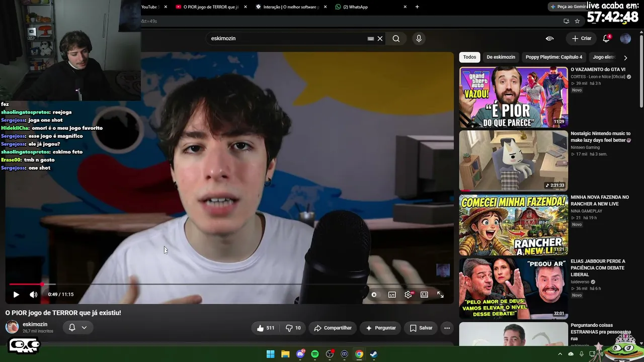
Task: Open the video player settings gear
Action: (x=408, y=295)
